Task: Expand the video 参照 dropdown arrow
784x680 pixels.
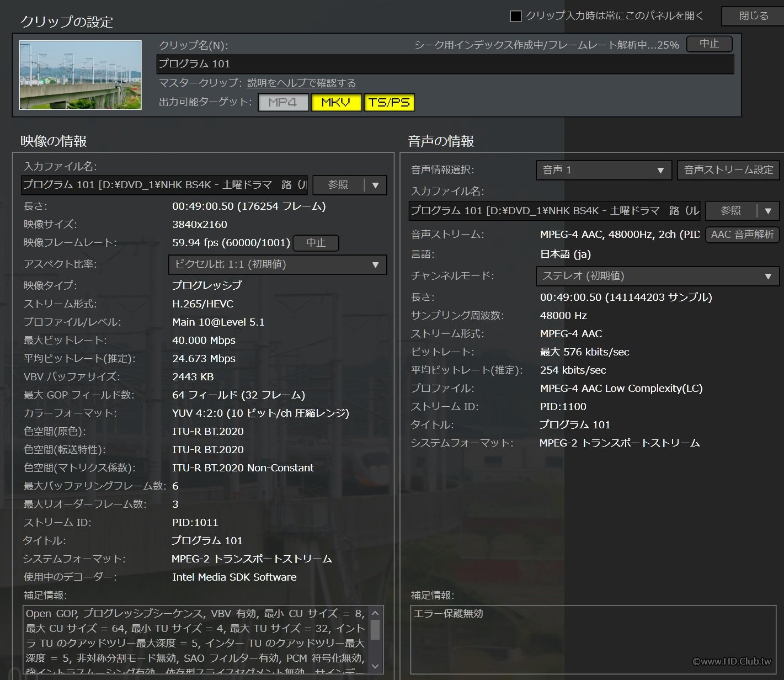Action: click(x=376, y=185)
